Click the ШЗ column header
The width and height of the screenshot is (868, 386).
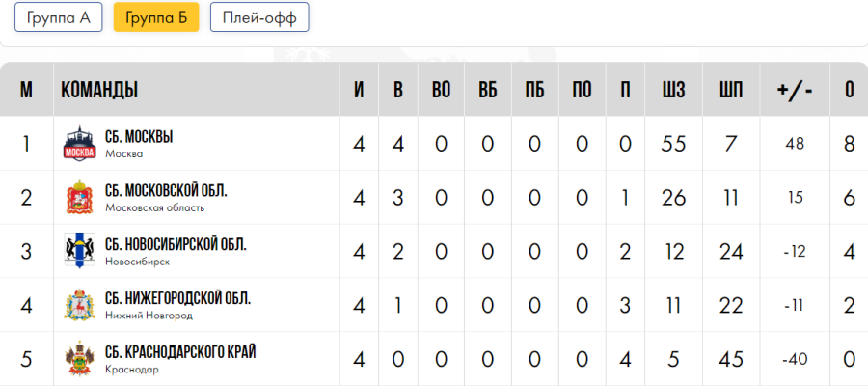click(x=673, y=91)
